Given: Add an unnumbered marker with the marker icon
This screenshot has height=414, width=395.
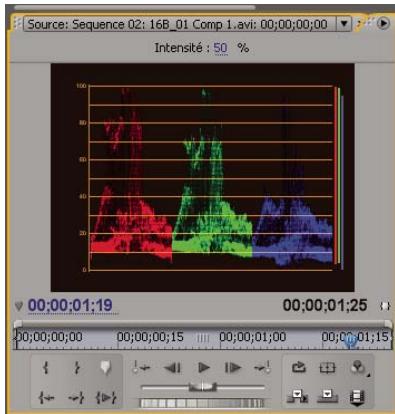Looking at the screenshot, I should (106, 368).
